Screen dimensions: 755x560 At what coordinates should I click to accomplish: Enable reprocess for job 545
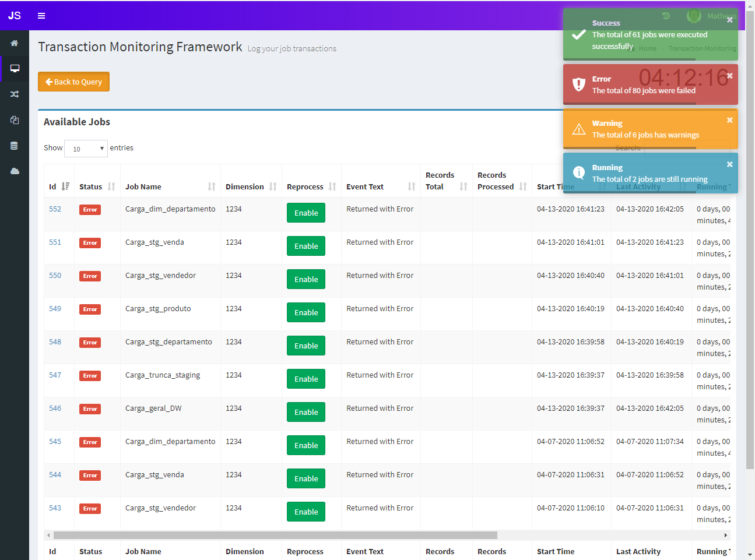coord(306,445)
